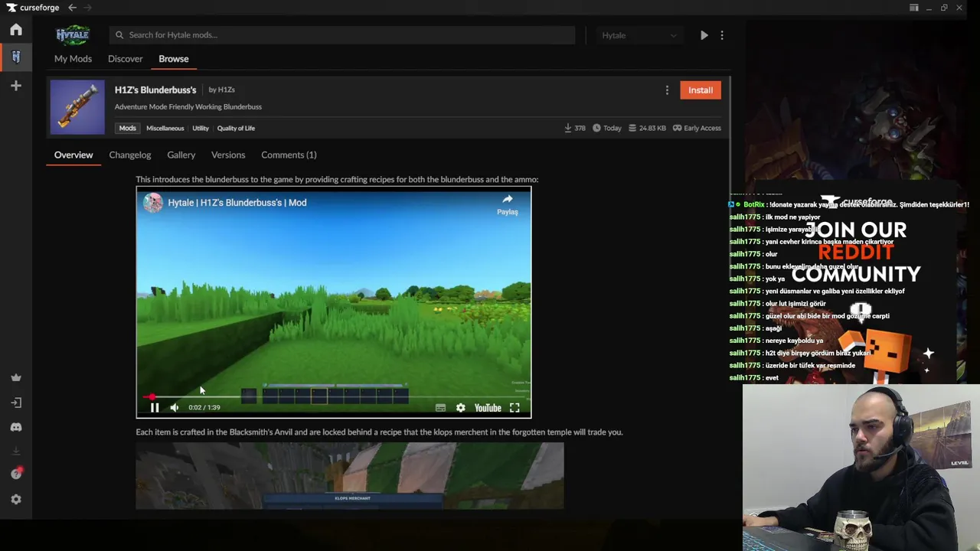Launch Hytale with the play icon

click(704, 35)
